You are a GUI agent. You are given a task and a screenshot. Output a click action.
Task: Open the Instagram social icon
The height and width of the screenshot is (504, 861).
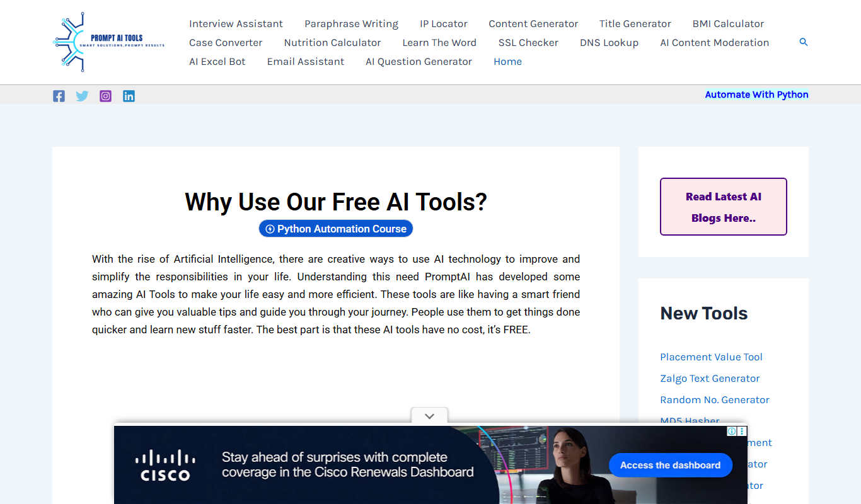pos(105,96)
